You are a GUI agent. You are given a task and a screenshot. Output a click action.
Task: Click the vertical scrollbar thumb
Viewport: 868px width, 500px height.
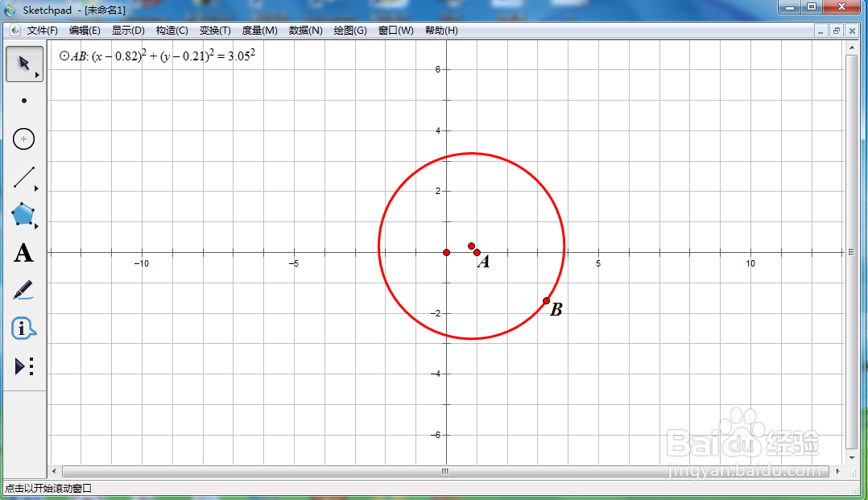click(x=852, y=252)
